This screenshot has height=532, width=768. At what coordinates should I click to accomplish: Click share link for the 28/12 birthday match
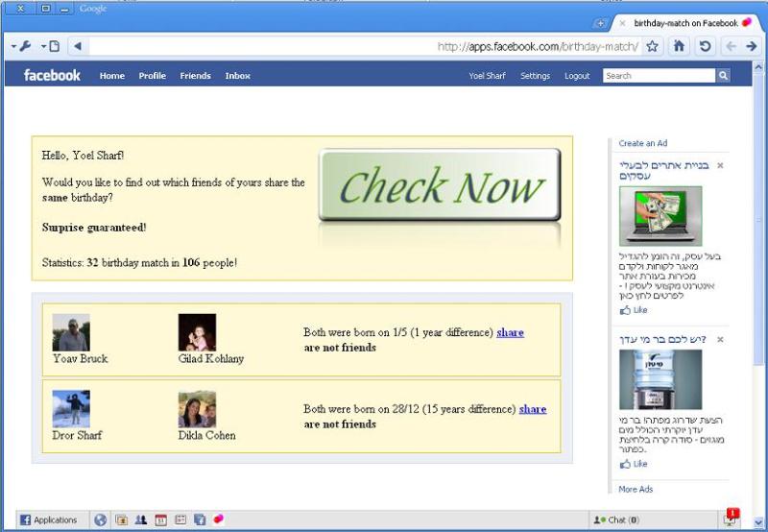[533, 408]
